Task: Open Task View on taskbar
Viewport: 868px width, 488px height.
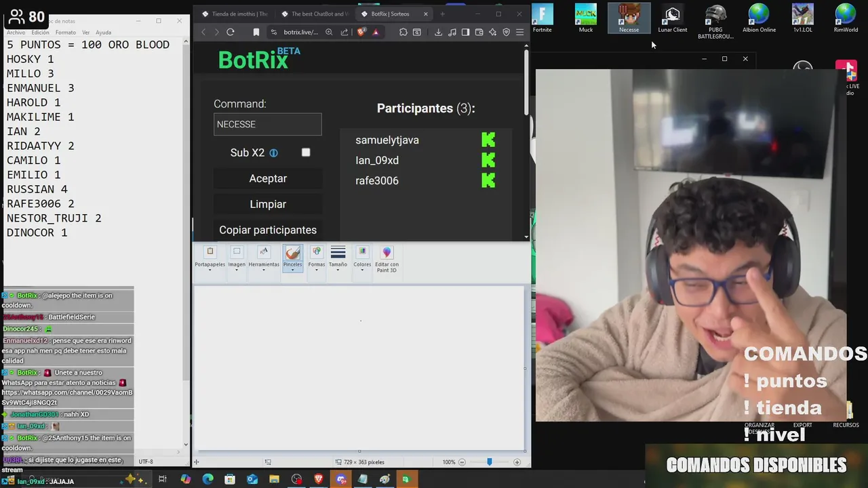Action: tap(163, 479)
